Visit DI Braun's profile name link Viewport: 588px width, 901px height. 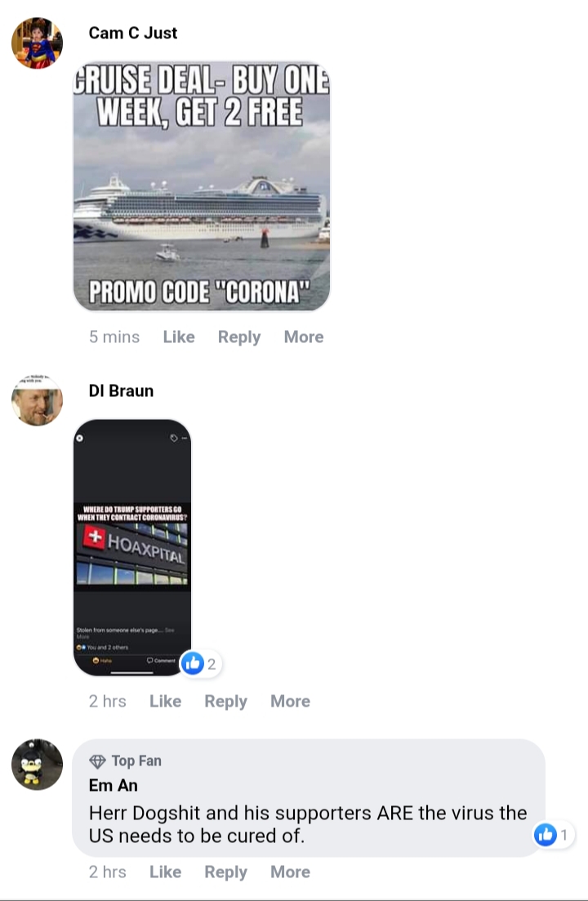pos(121,390)
